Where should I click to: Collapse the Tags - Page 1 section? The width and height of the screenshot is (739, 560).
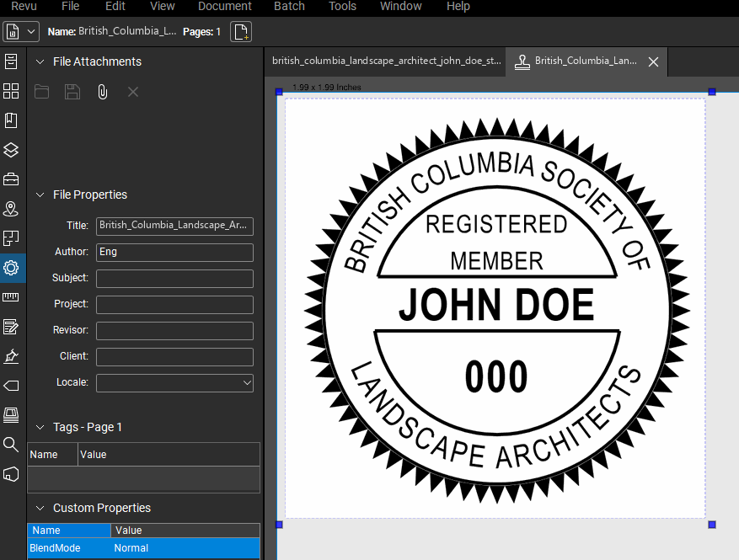pyautogui.click(x=40, y=427)
